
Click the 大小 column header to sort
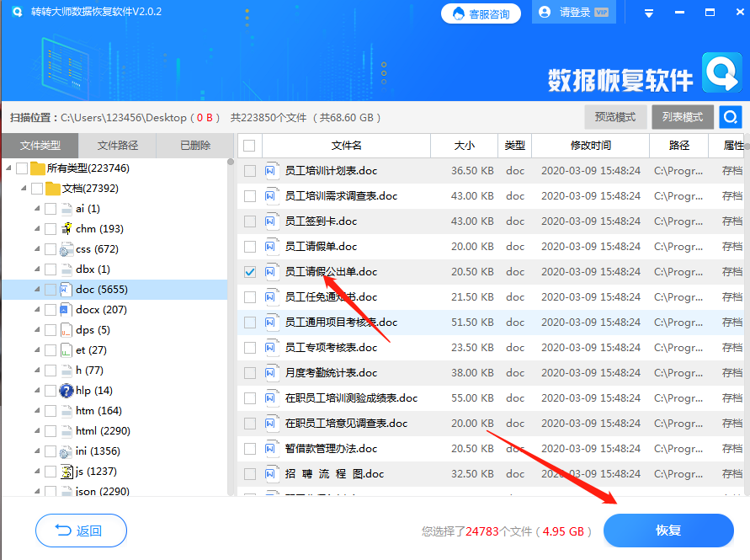pos(464,145)
